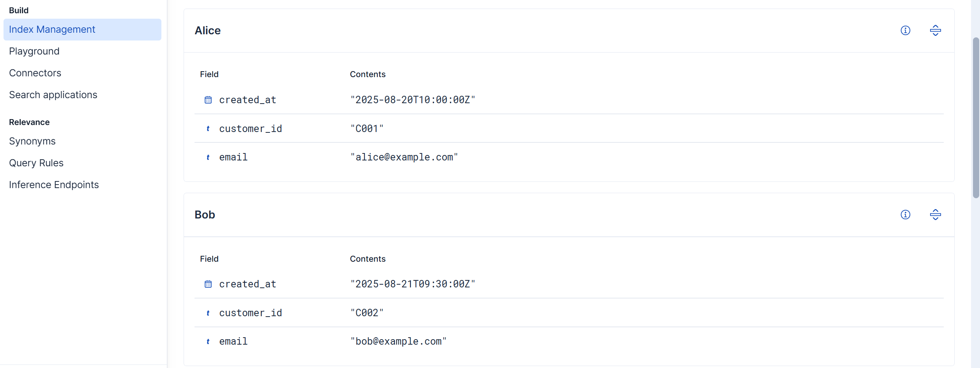
Task: Click the info icon on the Bob card
Action: [906, 215]
